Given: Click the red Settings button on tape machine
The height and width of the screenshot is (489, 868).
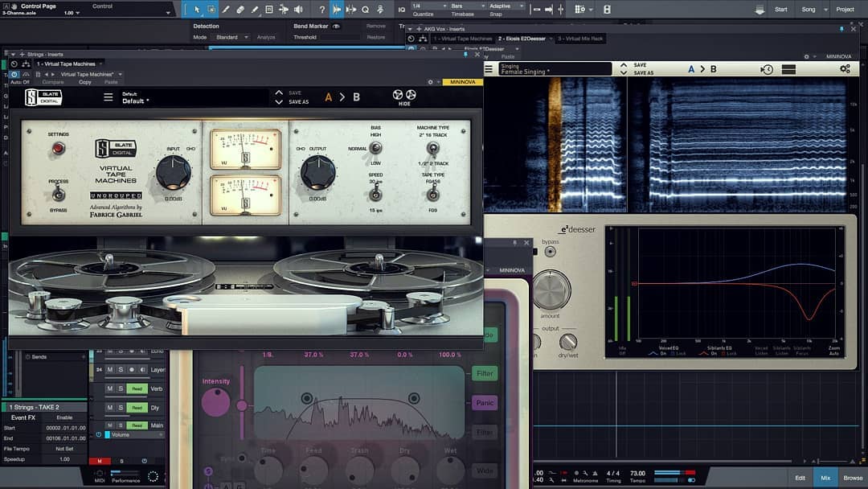Looking at the screenshot, I should [x=58, y=149].
